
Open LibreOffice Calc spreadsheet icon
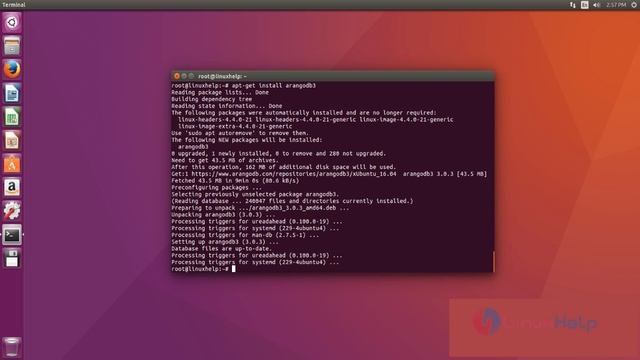click(12, 117)
